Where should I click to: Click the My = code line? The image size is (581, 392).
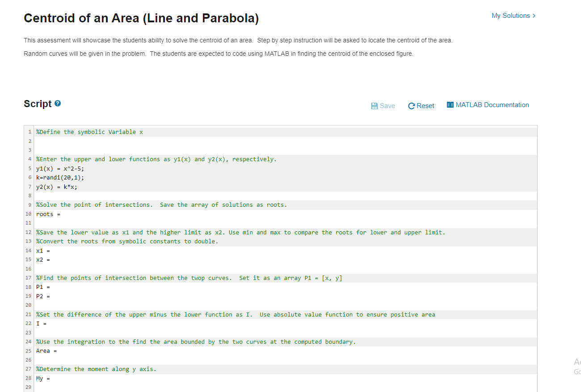pos(42,378)
